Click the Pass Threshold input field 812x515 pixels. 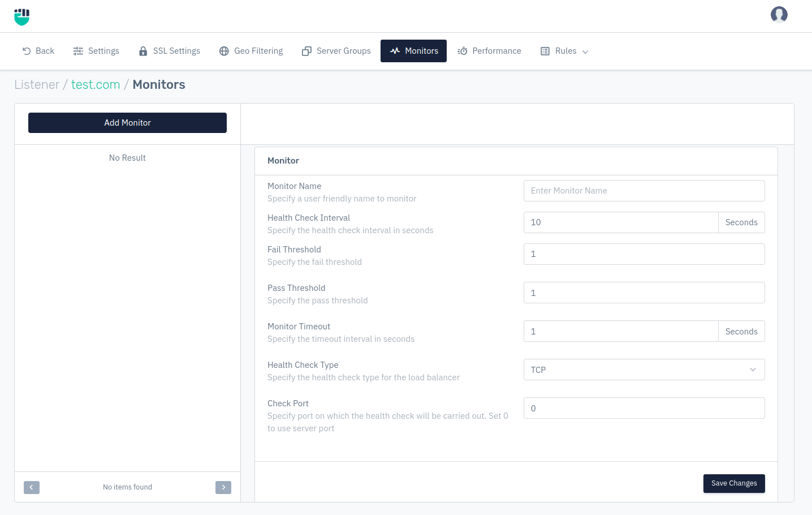[x=644, y=293]
